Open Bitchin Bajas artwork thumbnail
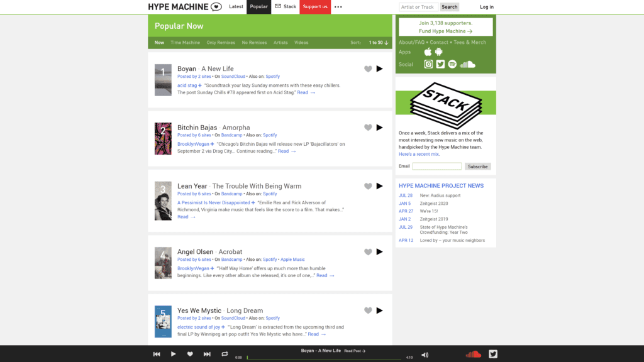The height and width of the screenshot is (362, 644). (163, 139)
